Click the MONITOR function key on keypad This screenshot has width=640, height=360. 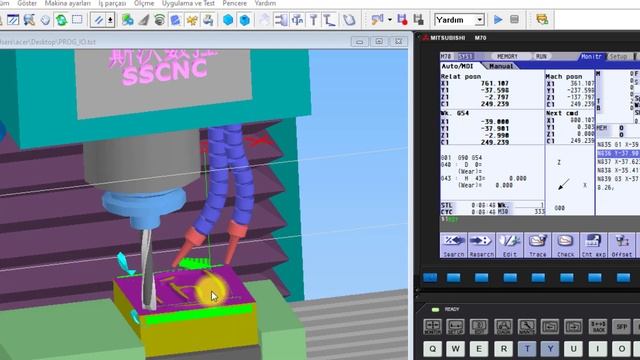(432, 327)
